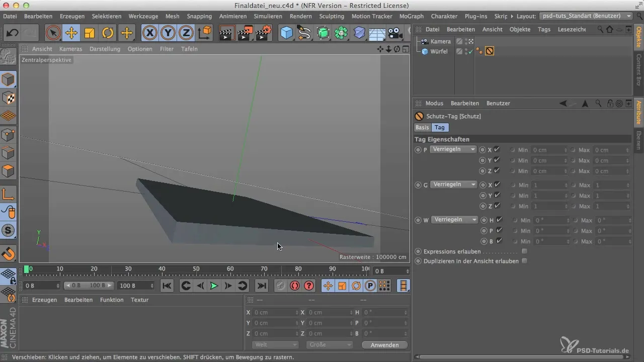Enable the axis mode icon
Viewport: 644px width, 362px height.
pyautogui.click(x=9, y=194)
